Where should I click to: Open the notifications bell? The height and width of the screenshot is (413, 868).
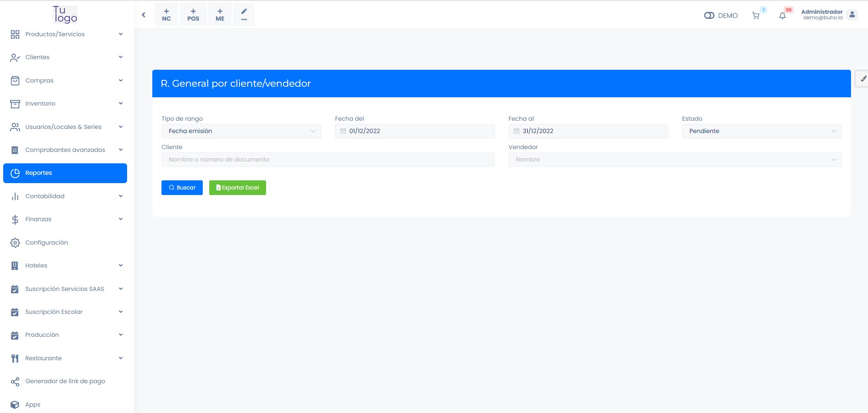point(783,16)
